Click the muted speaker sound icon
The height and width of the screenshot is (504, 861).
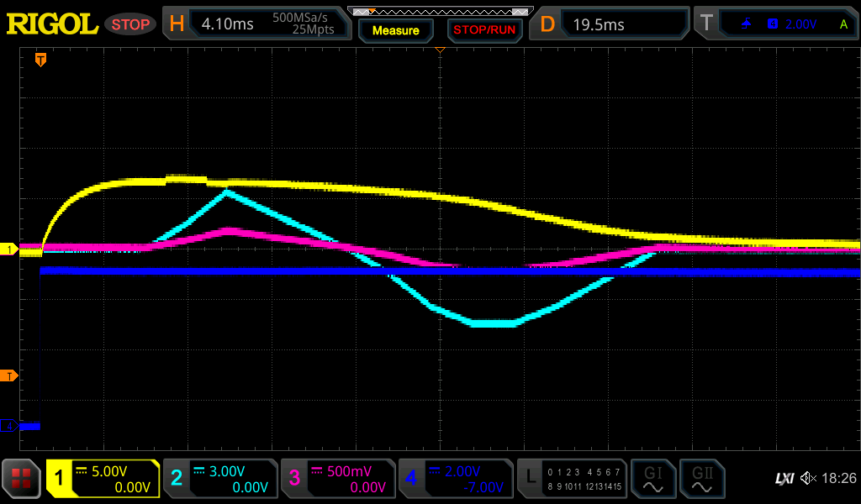(808, 479)
